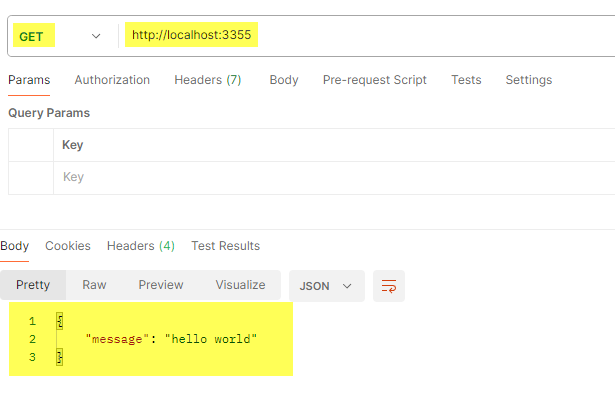Expand the JSON format dropdown
The height and width of the screenshot is (402, 615).
(326, 286)
